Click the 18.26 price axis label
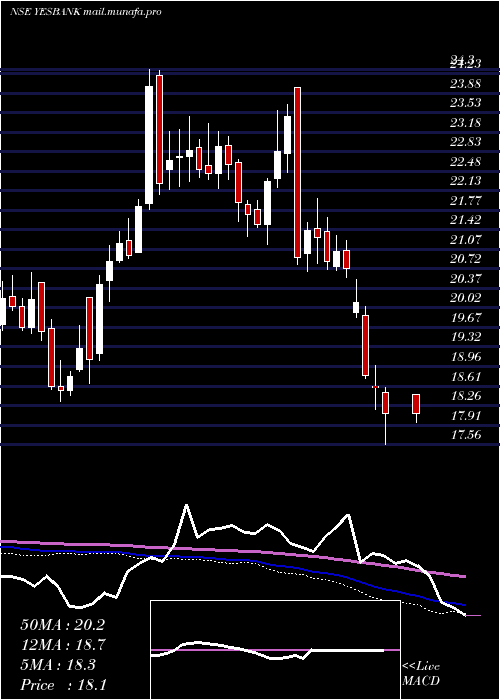The height and width of the screenshot is (700, 500). (x=465, y=396)
